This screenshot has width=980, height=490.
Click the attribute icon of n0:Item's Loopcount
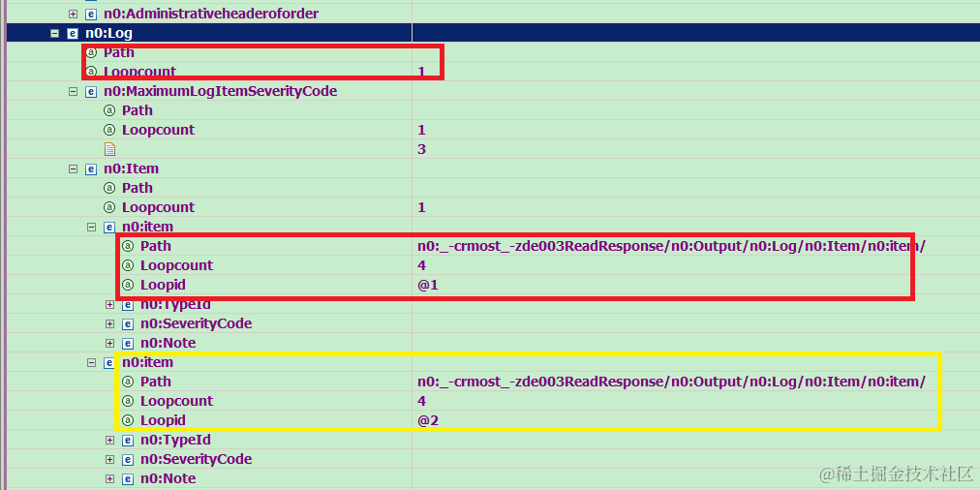tap(109, 207)
